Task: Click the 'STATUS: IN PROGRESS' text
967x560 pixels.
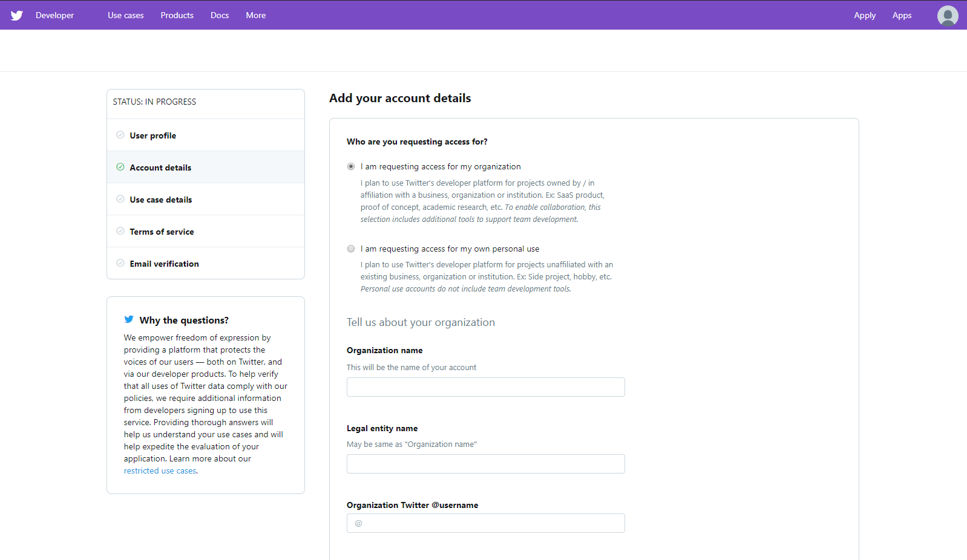Action: click(154, 102)
